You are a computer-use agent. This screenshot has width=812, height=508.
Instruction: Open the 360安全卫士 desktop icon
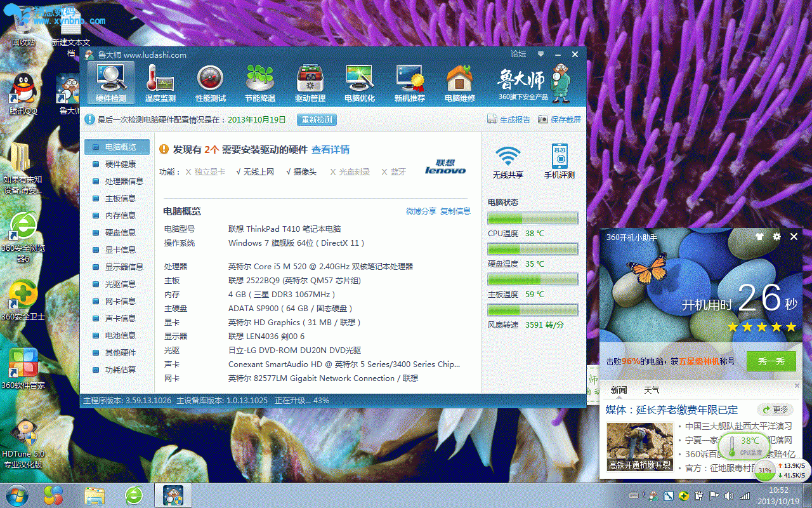point(23,300)
